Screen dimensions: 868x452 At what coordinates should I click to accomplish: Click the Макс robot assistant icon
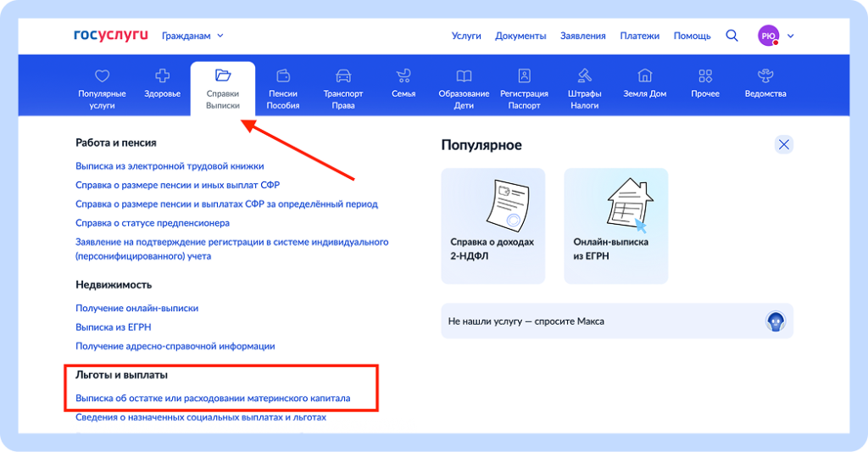[x=776, y=321]
